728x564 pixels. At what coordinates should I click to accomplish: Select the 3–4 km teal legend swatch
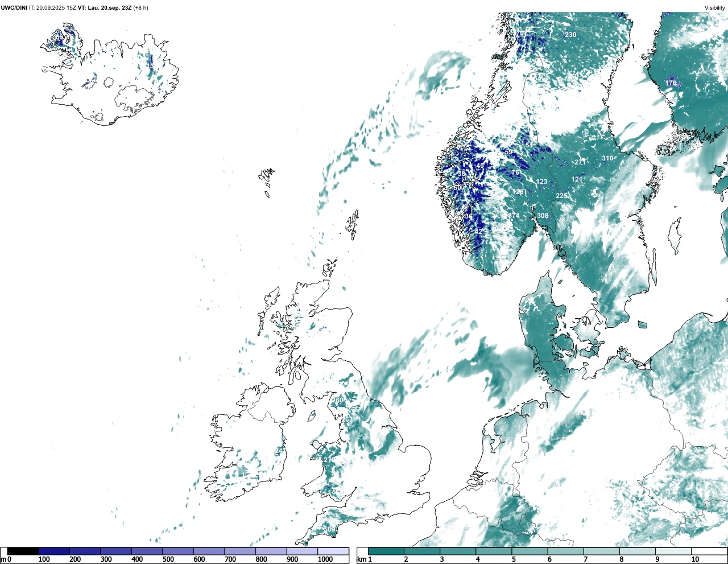(x=458, y=551)
